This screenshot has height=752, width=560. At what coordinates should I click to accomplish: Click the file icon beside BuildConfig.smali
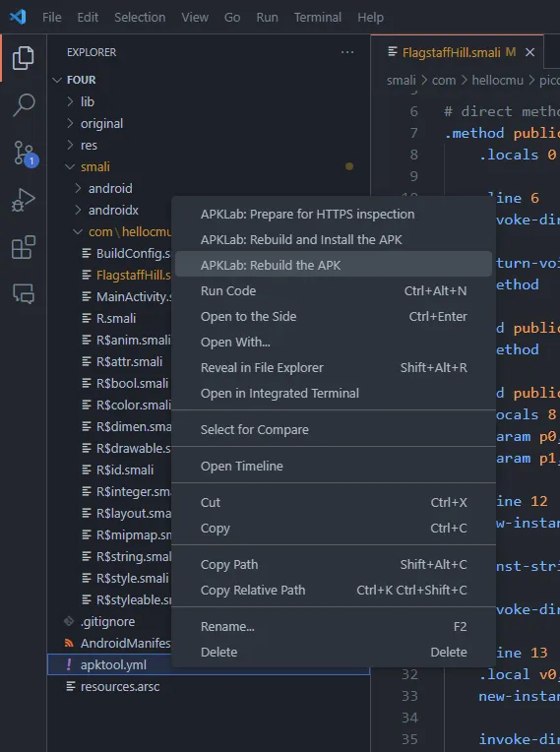(x=87, y=253)
